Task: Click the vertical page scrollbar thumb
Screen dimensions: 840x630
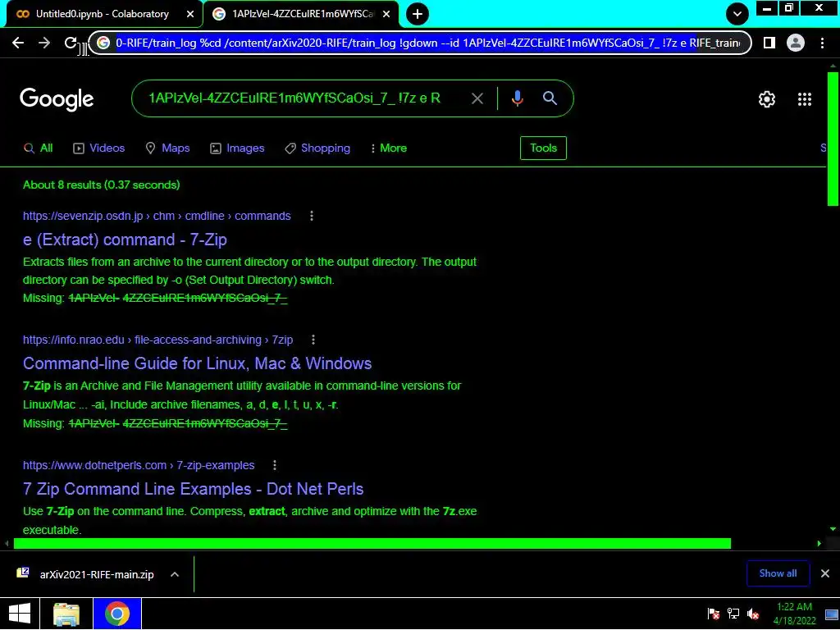Action: pos(833,138)
